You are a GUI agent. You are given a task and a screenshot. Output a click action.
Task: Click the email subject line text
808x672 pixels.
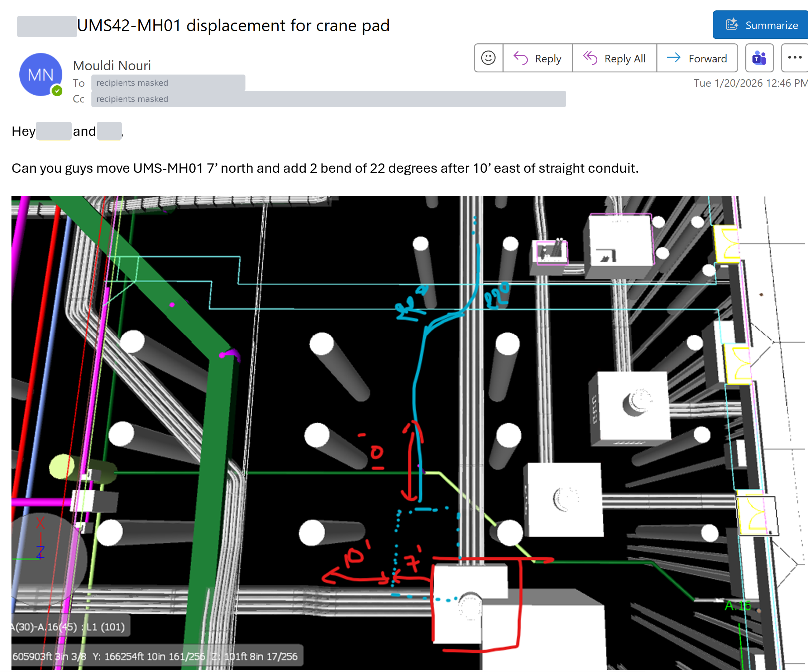(233, 26)
